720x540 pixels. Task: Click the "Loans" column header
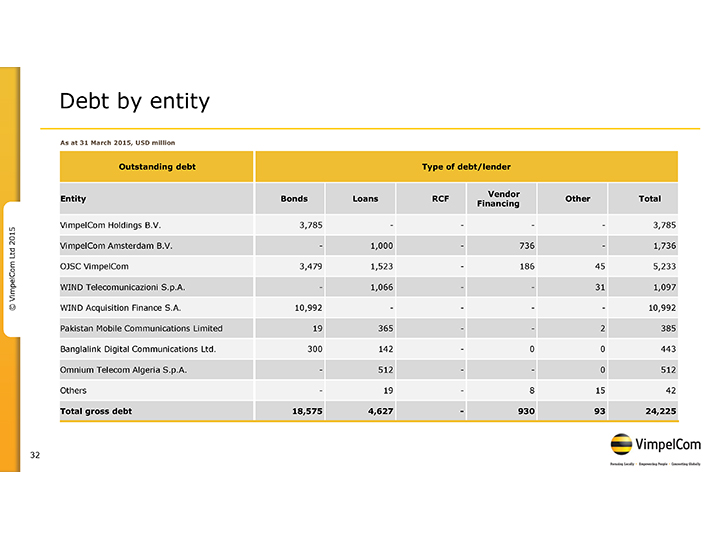[366, 198]
